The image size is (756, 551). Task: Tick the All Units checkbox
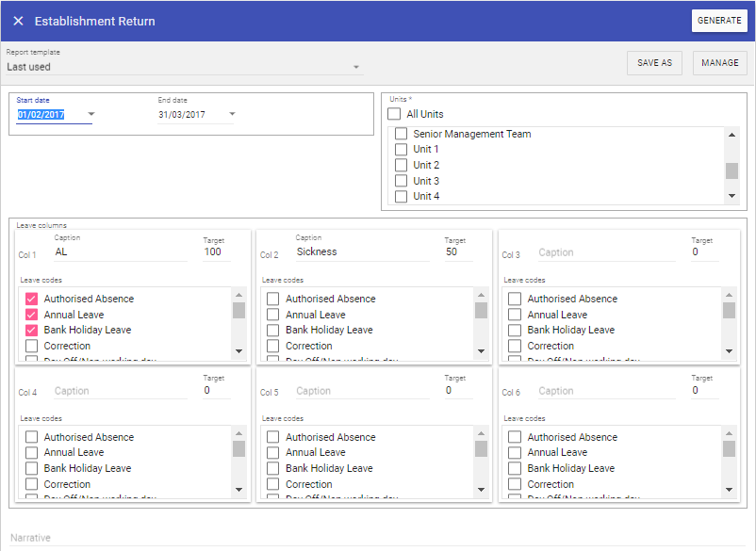(x=394, y=114)
